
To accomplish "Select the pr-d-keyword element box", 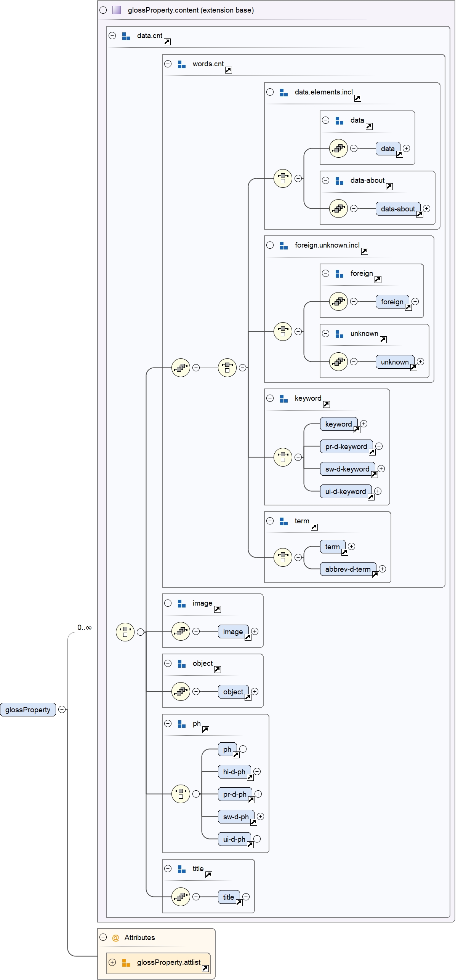I will pyautogui.click(x=346, y=446).
